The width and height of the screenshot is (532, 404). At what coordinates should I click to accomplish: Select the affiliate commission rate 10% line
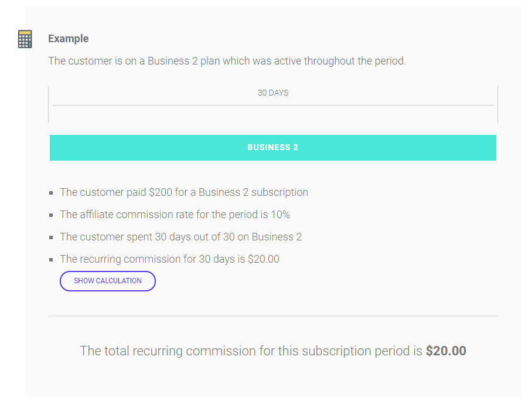[x=175, y=215]
